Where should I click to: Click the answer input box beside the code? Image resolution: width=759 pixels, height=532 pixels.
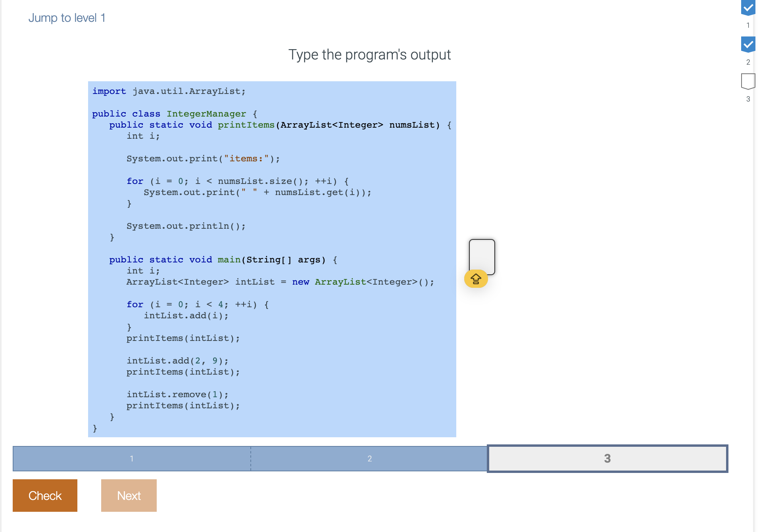point(482,257)
